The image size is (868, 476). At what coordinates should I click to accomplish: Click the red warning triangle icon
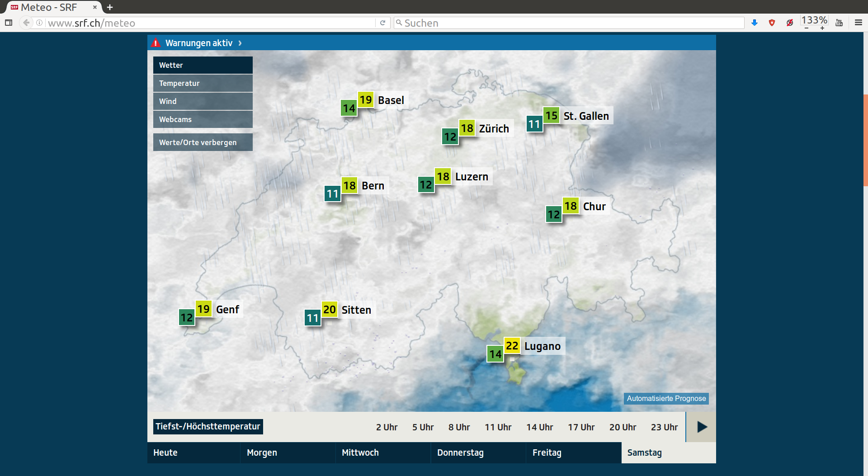156,43
